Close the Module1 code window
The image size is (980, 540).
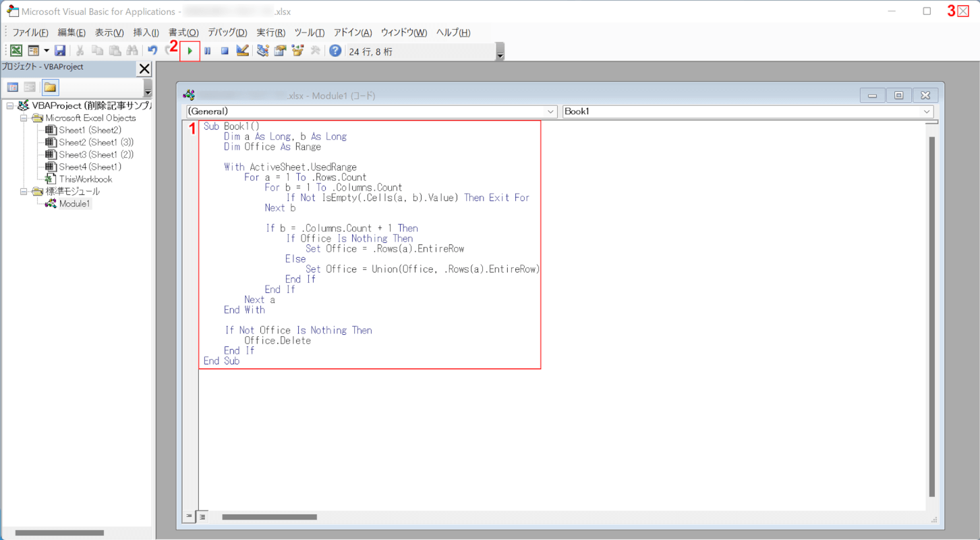click(925, 96)
